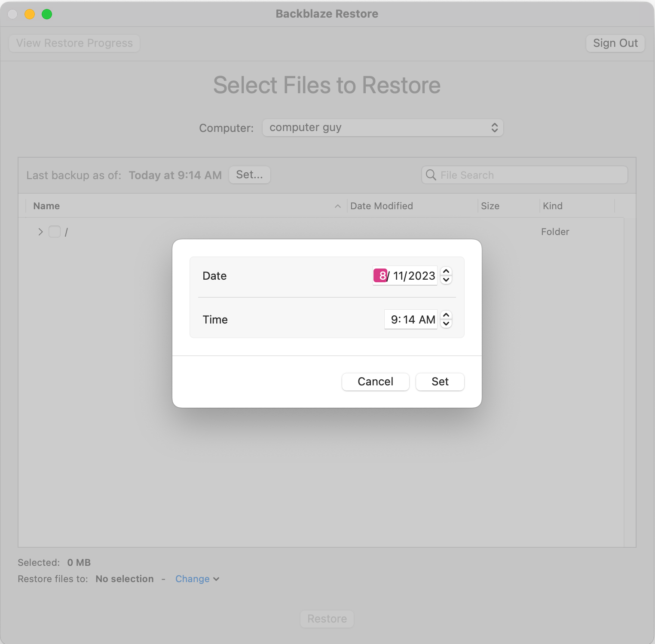Select AM in the Time field

point(427,320)
